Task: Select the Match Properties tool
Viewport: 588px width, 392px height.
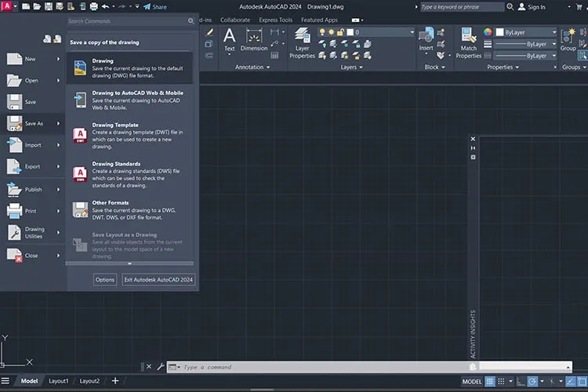Action: 468,43
